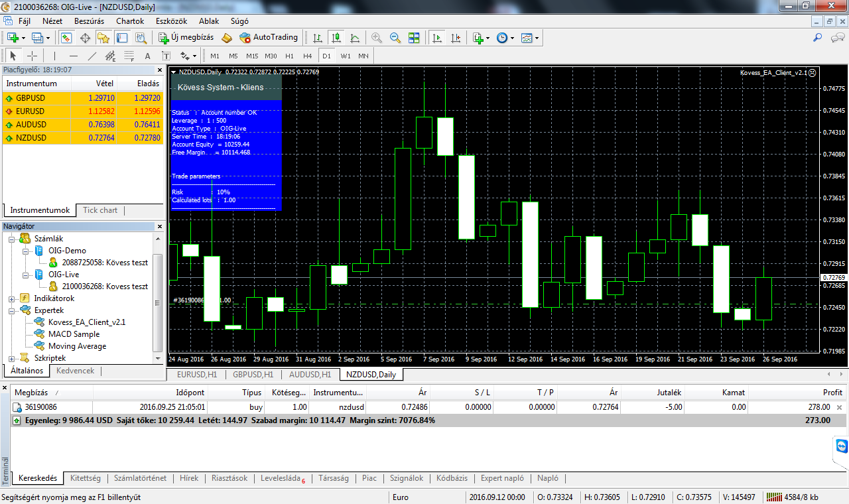The image size is (849, 504).
Task: Toggle the chart shift button
Action: 456,38
